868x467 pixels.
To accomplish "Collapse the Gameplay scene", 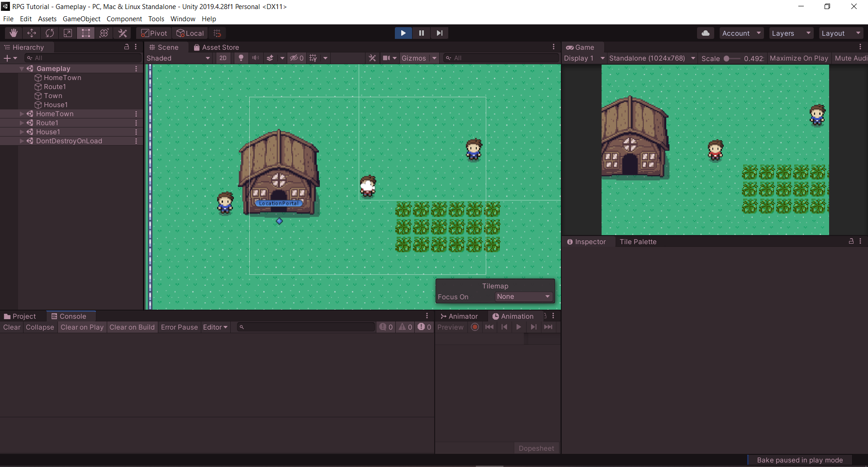I will (22, 69).
